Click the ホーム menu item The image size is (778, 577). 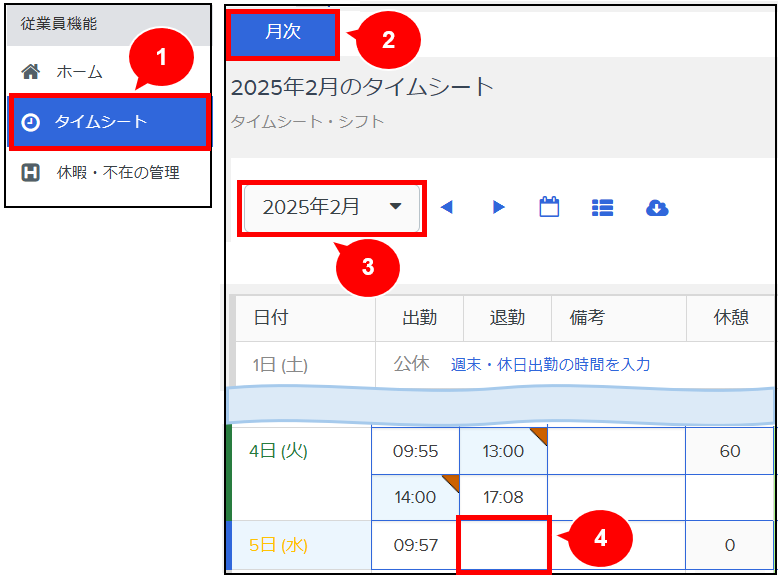click(x=79, y=72)
